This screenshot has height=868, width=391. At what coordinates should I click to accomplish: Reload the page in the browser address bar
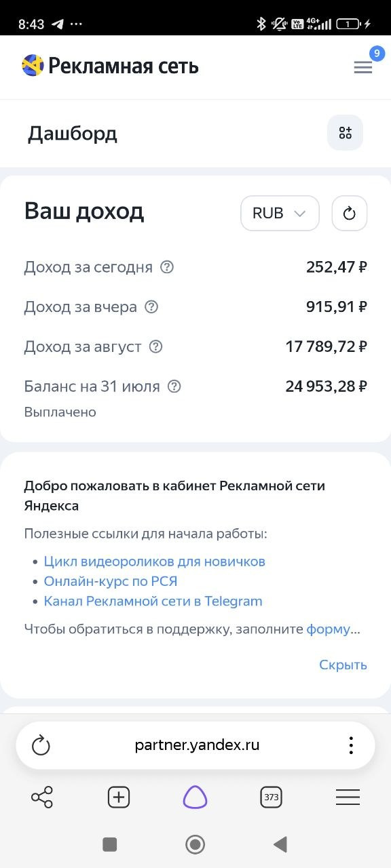(41, 745)
